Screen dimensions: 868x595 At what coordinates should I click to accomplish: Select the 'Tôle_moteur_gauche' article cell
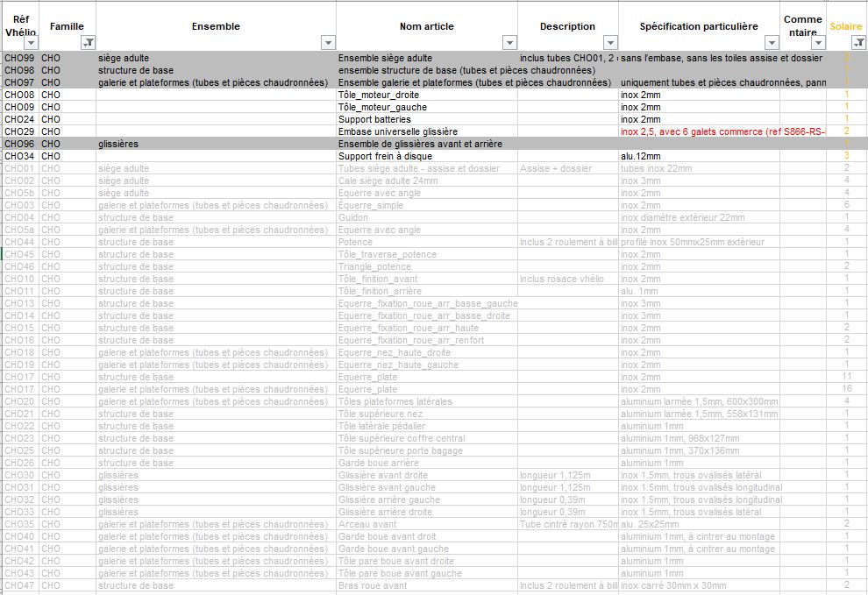427,107
